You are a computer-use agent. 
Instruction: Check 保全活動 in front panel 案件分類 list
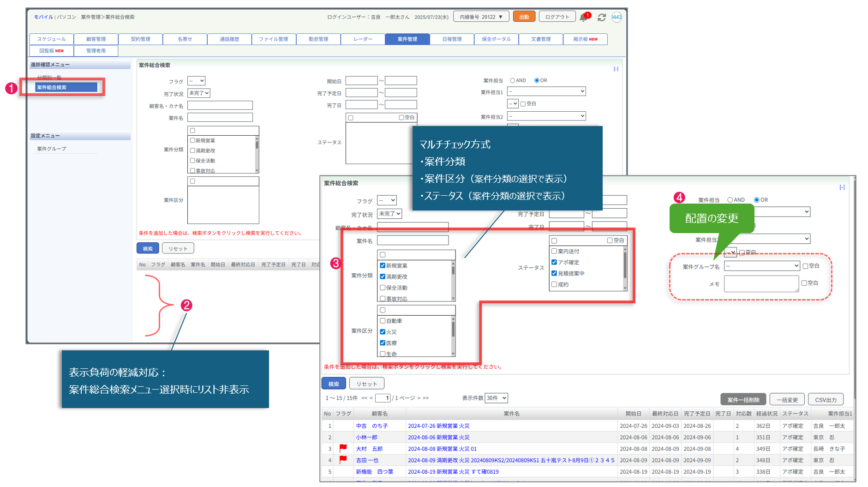(383, 288)
